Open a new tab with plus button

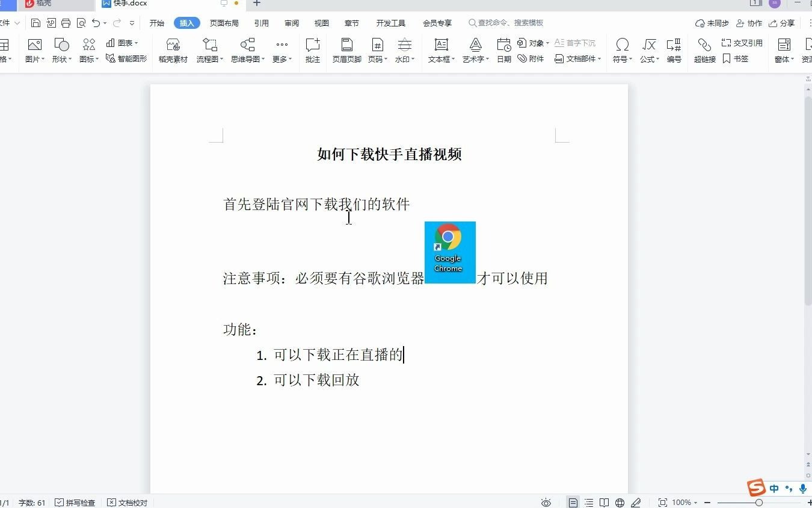pyautogui.click(x=257, y=4)
